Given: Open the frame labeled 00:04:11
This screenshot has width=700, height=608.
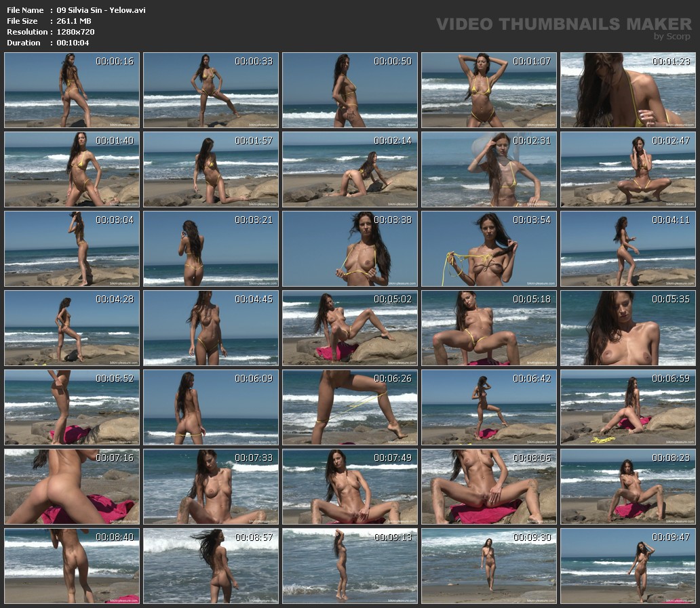Looking at the screenshot, I should coord(627,249).
